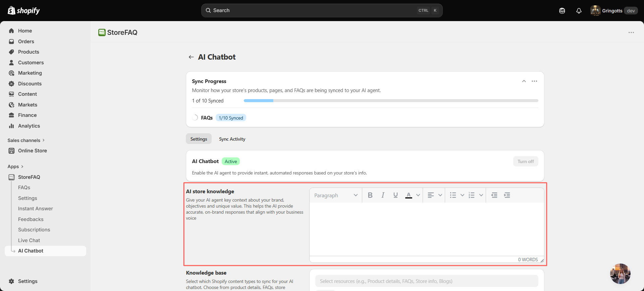Click the StoreFAQ app icon in sidebar
Screen dimensions: 644x291
(11, 177)
